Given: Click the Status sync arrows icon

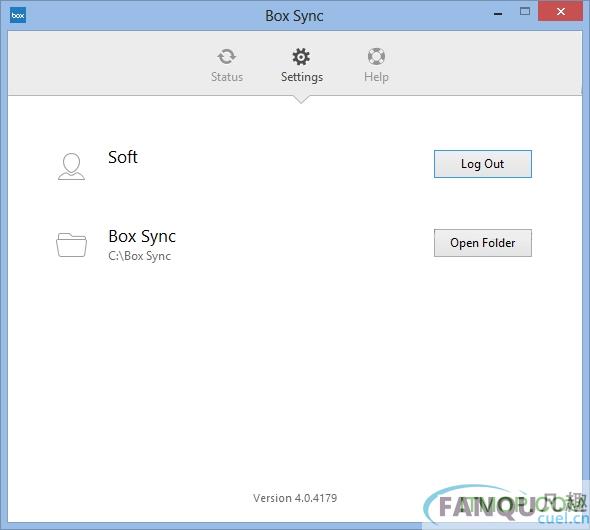Looking at the screenshot, I should [227, 57].
